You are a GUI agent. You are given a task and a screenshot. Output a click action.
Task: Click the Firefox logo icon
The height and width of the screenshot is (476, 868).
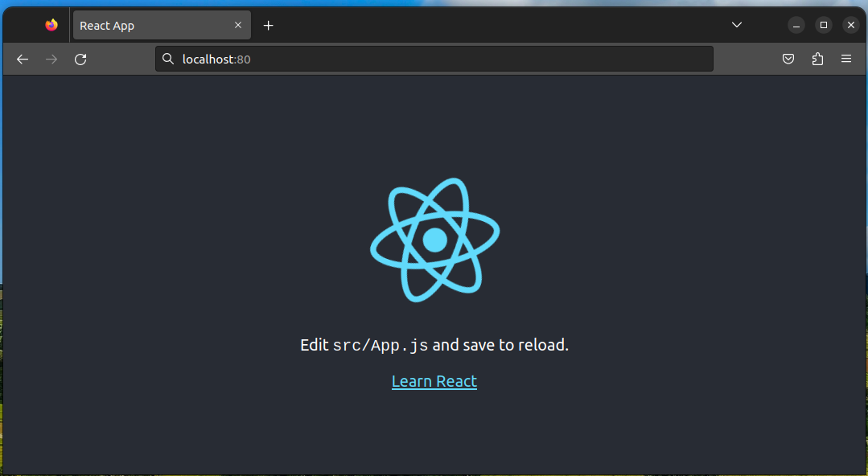click(51, 25)
